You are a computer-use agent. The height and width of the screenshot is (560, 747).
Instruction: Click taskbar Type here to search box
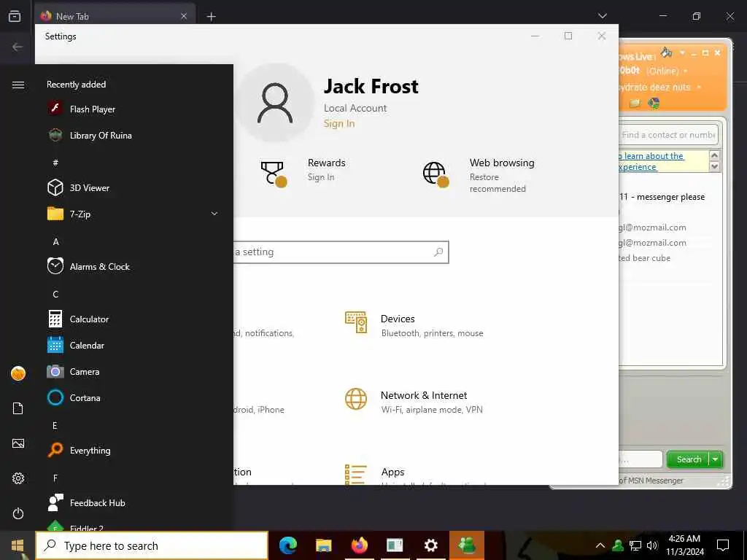coord(152,545)
